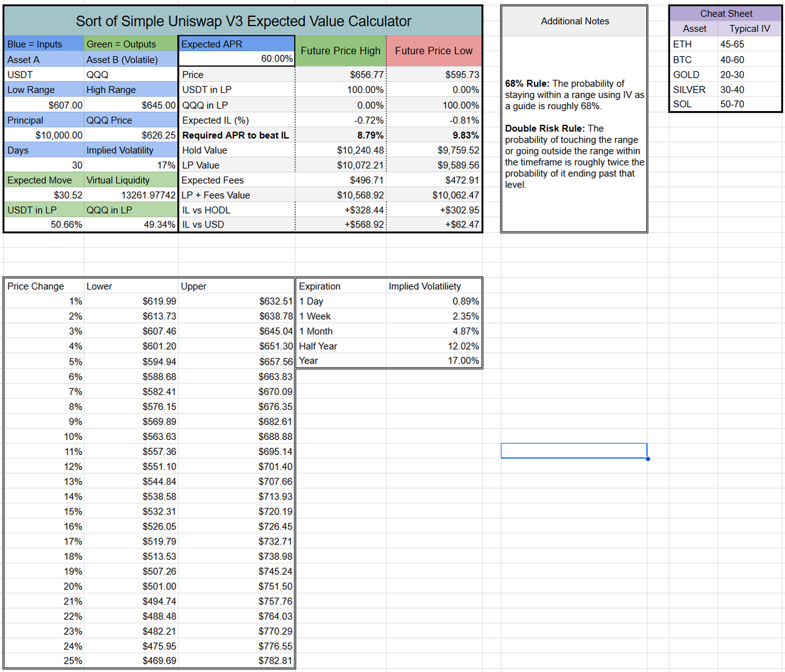This screenshot has width=785, height=672.
Task: Click the 3% upper bound $645.04
Action: [x=237, y=331]
